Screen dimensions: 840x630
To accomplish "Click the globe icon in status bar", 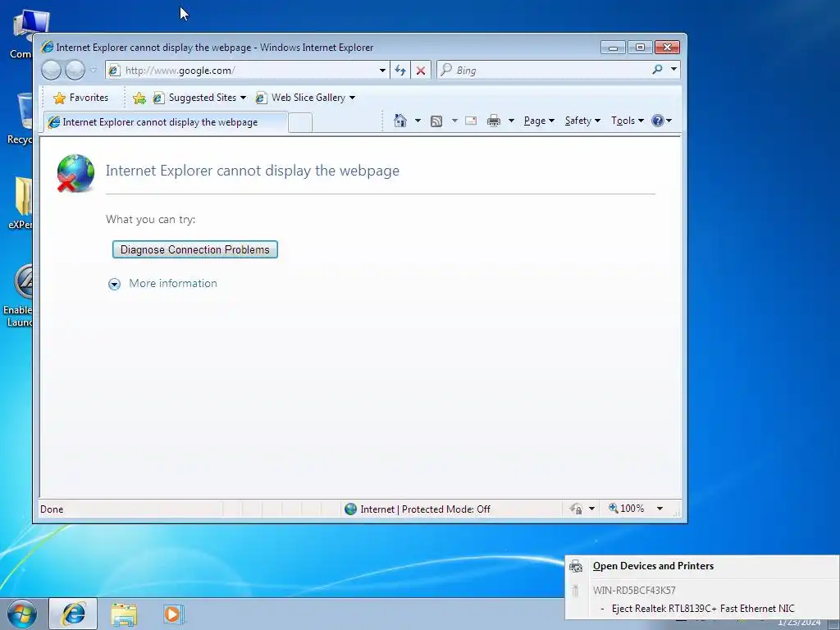I will [x=350, y=509].
